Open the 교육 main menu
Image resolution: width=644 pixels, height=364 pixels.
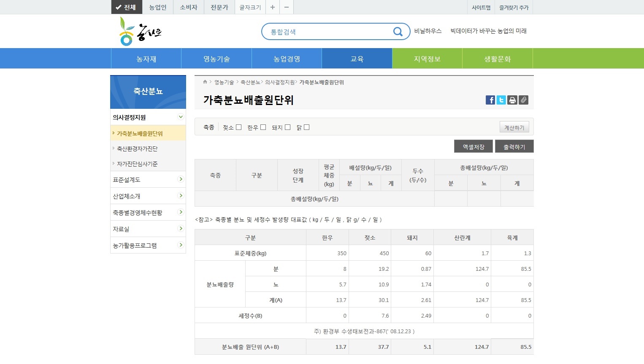[357, 59]
